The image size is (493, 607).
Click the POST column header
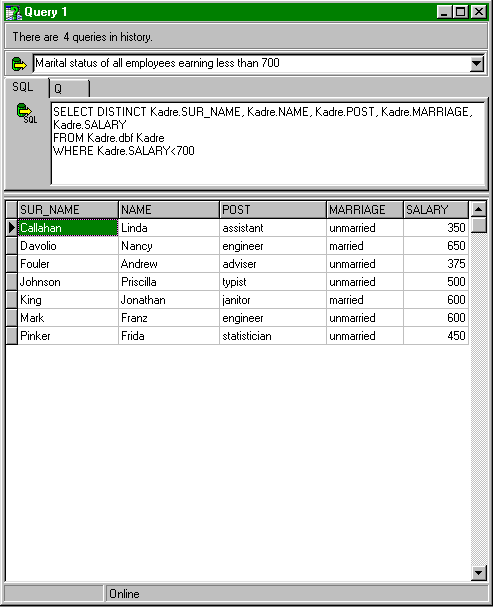(x=273, y=210)
